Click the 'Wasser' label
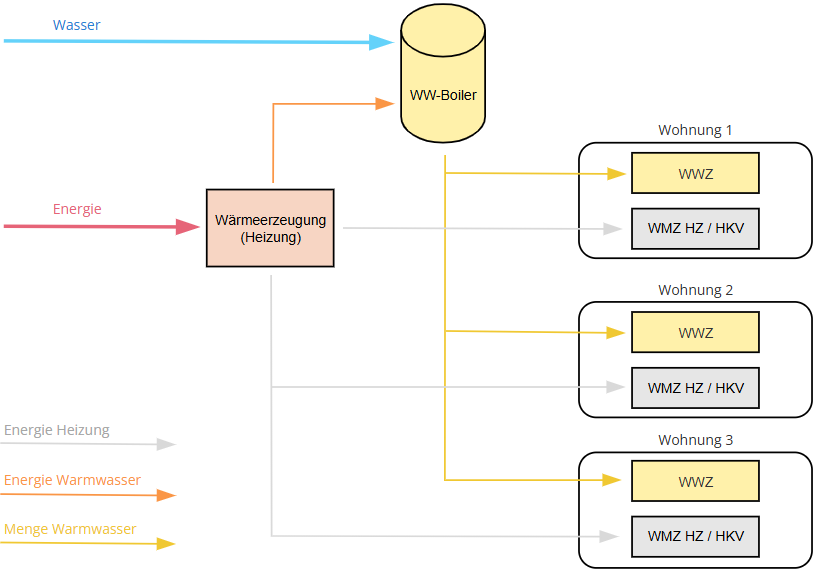 pyautogui.click(x=76, y=25)
